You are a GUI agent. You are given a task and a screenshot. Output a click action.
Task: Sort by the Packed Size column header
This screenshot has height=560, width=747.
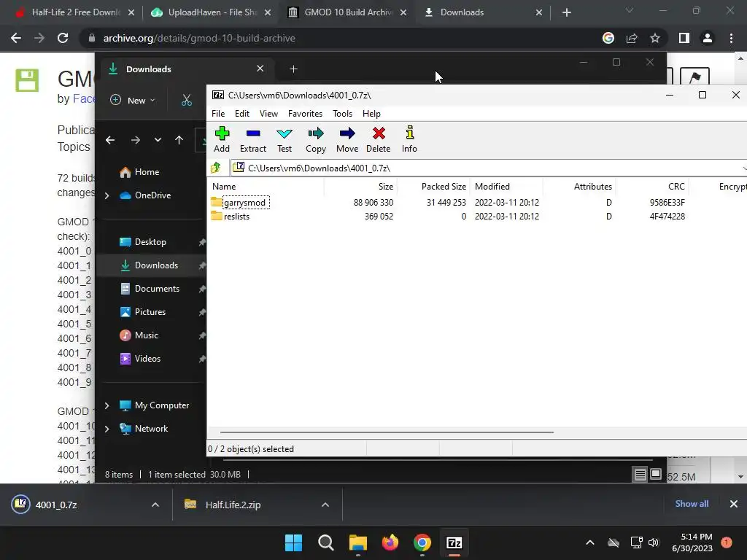(x=433, y=187)
